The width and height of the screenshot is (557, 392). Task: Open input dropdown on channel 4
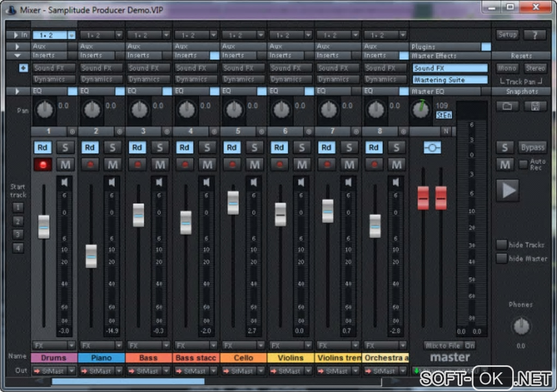tap(213, 35)
